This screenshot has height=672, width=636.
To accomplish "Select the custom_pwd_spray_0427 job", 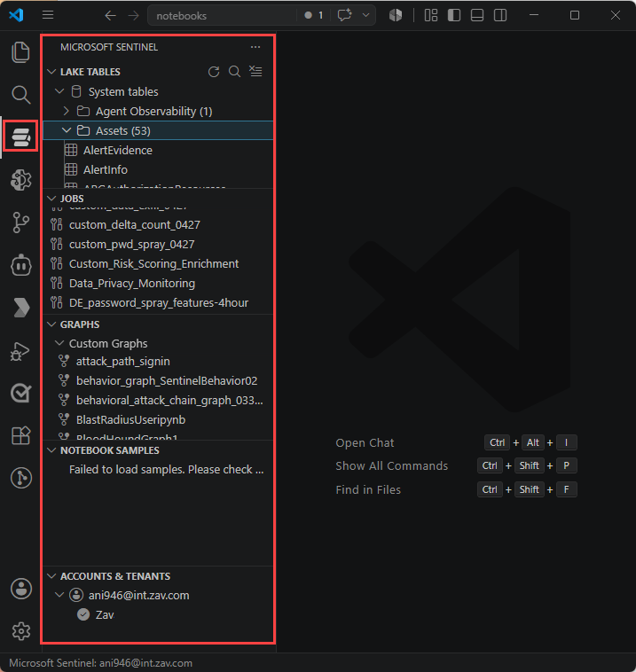I will point(158,245).
